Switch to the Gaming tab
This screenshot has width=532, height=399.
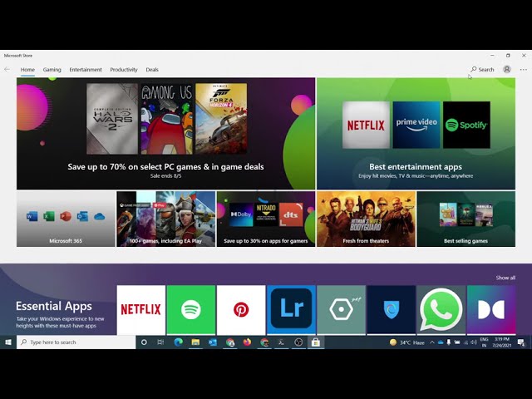click(x=52, y=70)
